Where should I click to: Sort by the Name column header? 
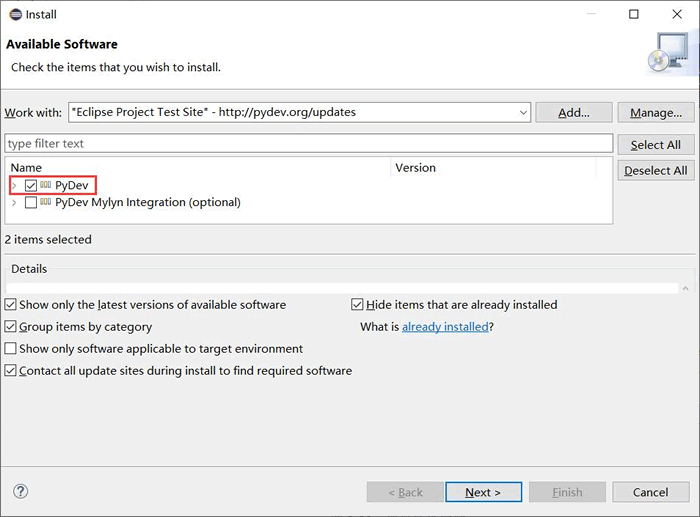click(x=199, y=167)
